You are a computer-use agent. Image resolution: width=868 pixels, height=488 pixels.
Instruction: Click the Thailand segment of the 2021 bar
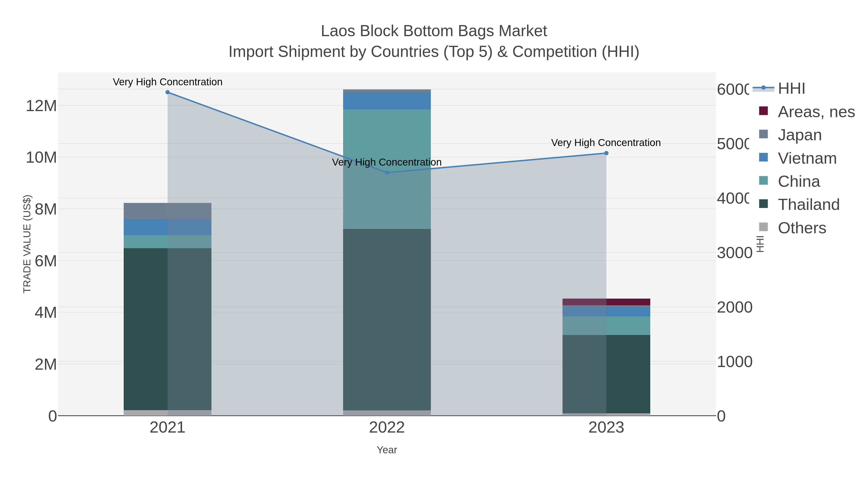168,329
